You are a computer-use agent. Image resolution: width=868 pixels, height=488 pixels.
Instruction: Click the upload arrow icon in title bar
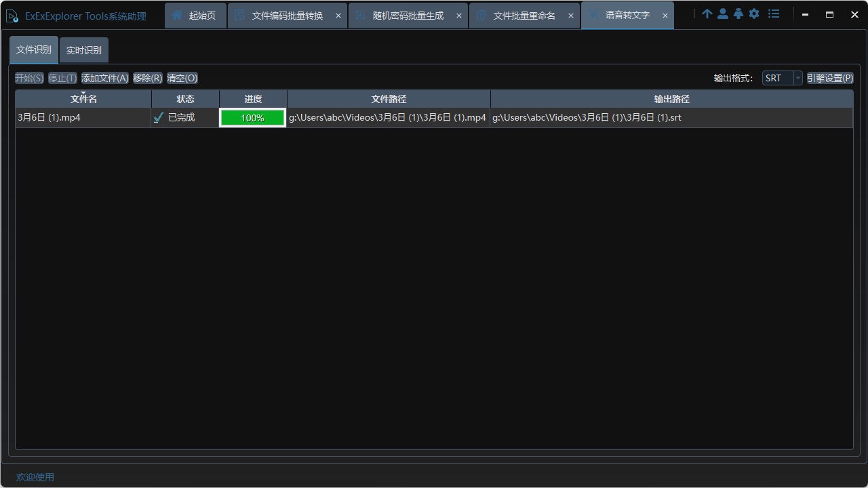[707, 14]
